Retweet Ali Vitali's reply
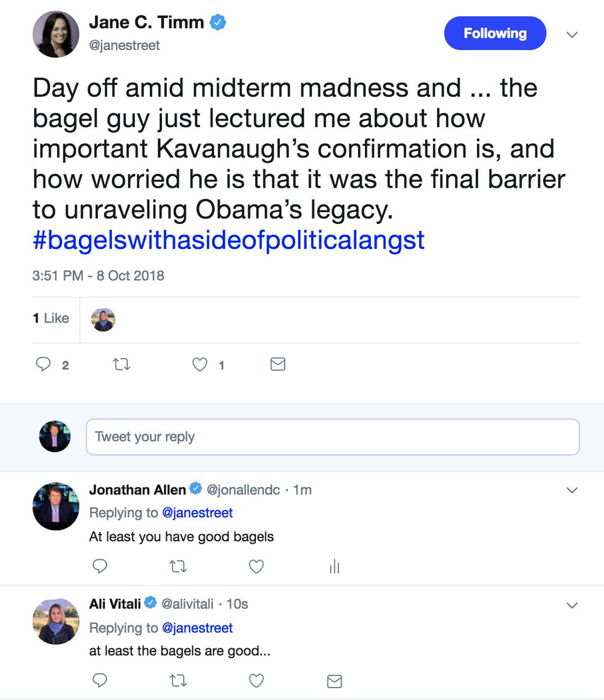 pos(178,680)
